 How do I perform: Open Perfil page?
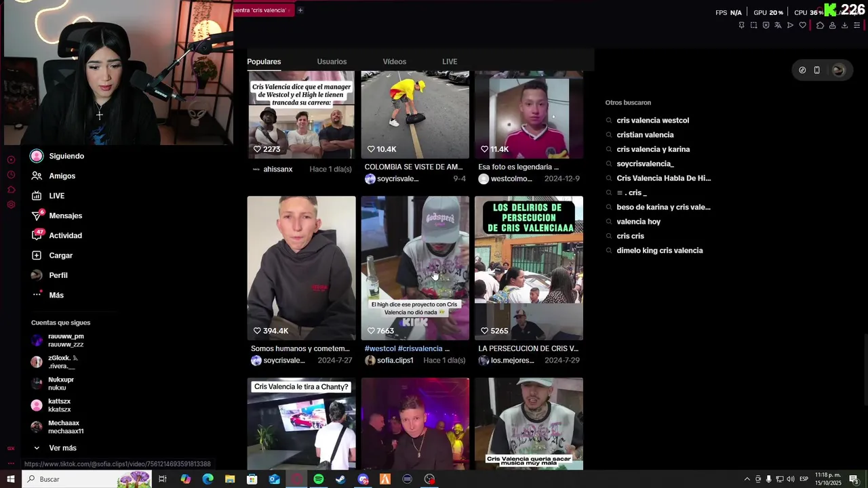pos(50,275)
